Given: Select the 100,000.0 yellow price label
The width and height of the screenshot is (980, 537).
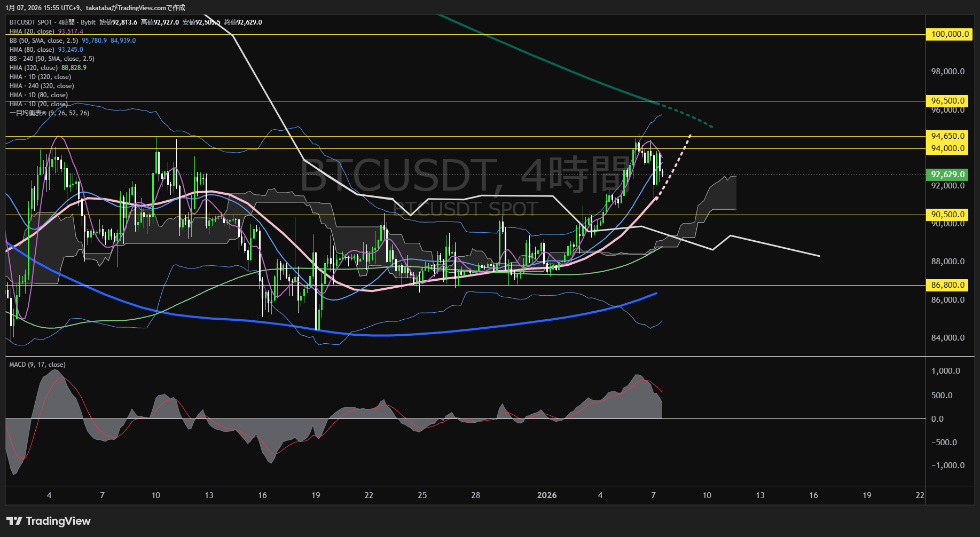Looking at the screenshot, I should tap(948, 34).
